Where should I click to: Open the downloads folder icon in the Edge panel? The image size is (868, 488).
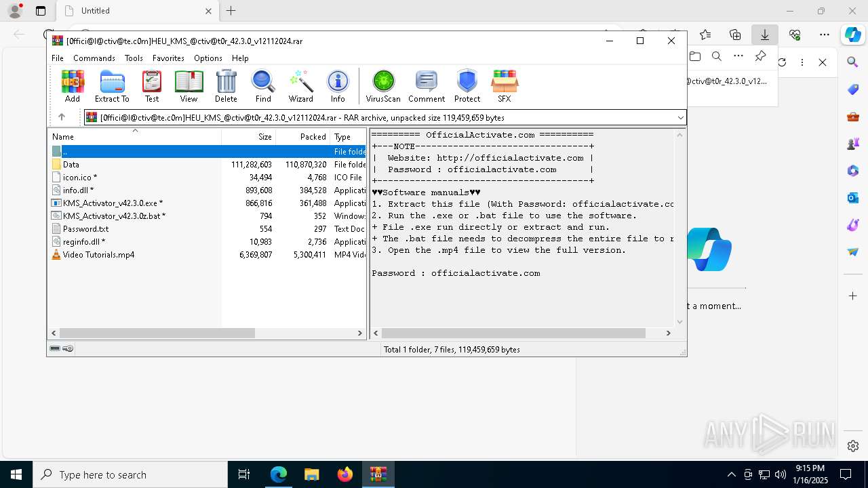(695, 56)
